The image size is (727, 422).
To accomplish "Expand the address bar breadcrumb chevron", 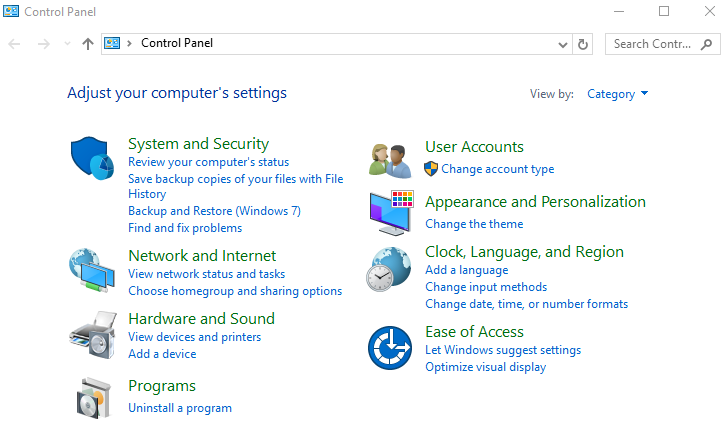I will pyautogui.click(x=129, y=44).
